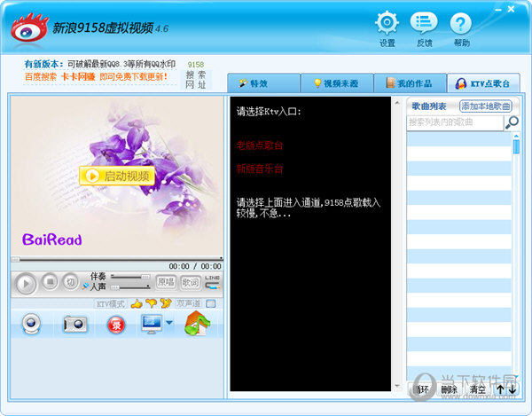Open the webcam camera icon
532x416 pixels.
(31, 324)
